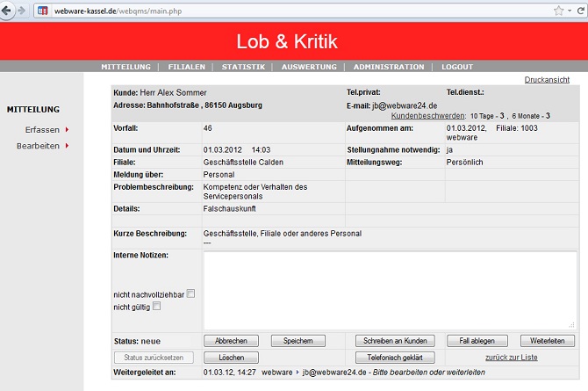The width and height of the screenshot is (588, 391).
Task: Click the 'Status: neue' label
Action: click(137, 341)
